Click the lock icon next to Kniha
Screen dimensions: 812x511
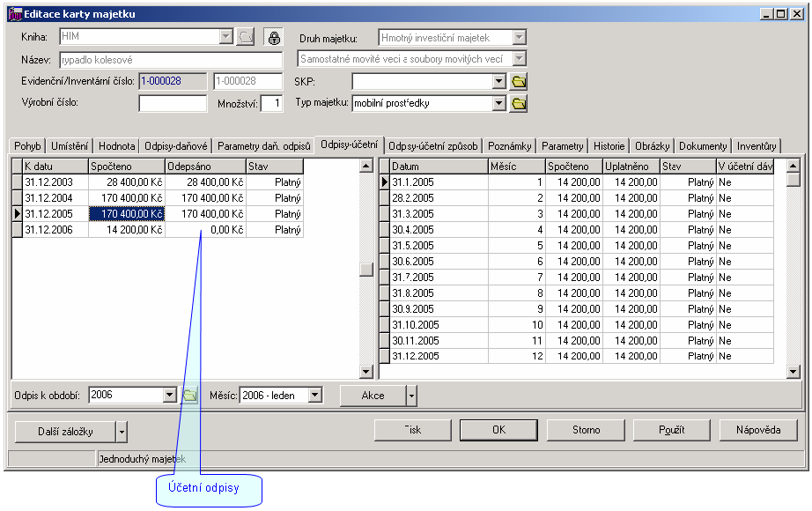click(x=273, y=38)
